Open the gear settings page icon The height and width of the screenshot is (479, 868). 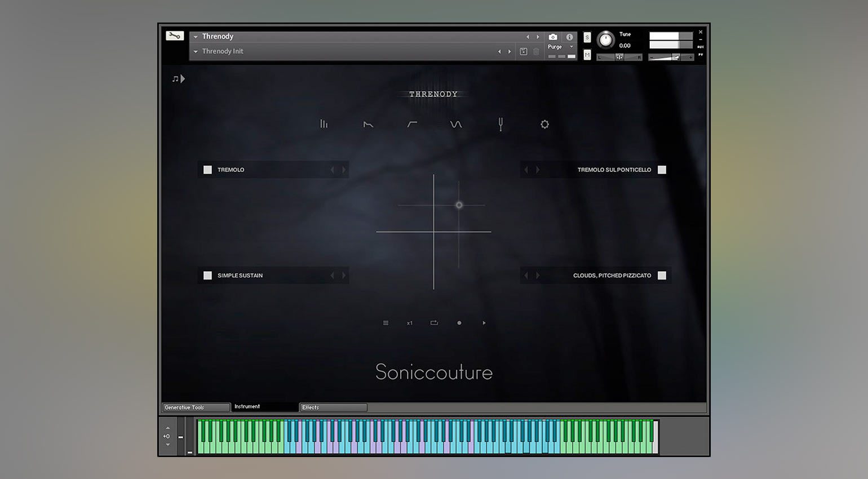(544, 124)
